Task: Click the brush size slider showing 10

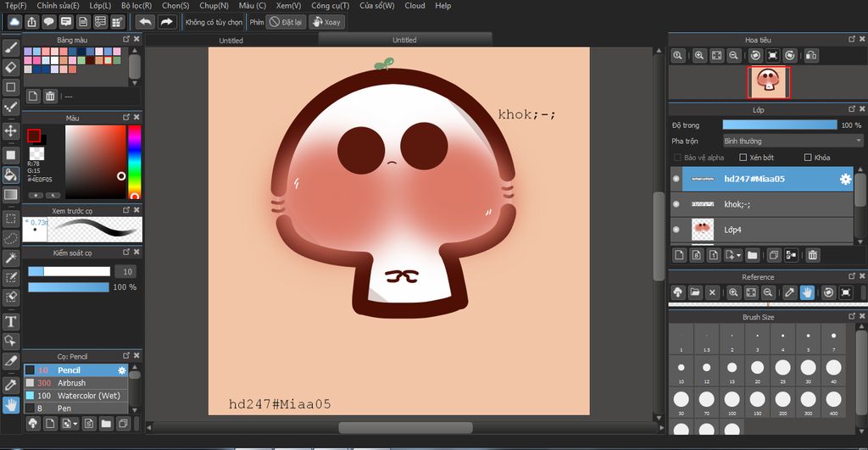Action: click(70, 271)
